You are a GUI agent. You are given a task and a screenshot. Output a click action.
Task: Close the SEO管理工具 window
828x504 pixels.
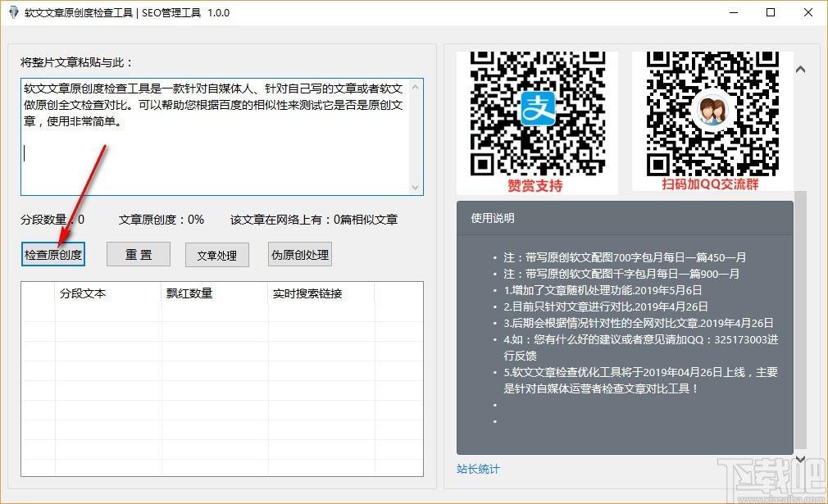[x=808, y=13]
